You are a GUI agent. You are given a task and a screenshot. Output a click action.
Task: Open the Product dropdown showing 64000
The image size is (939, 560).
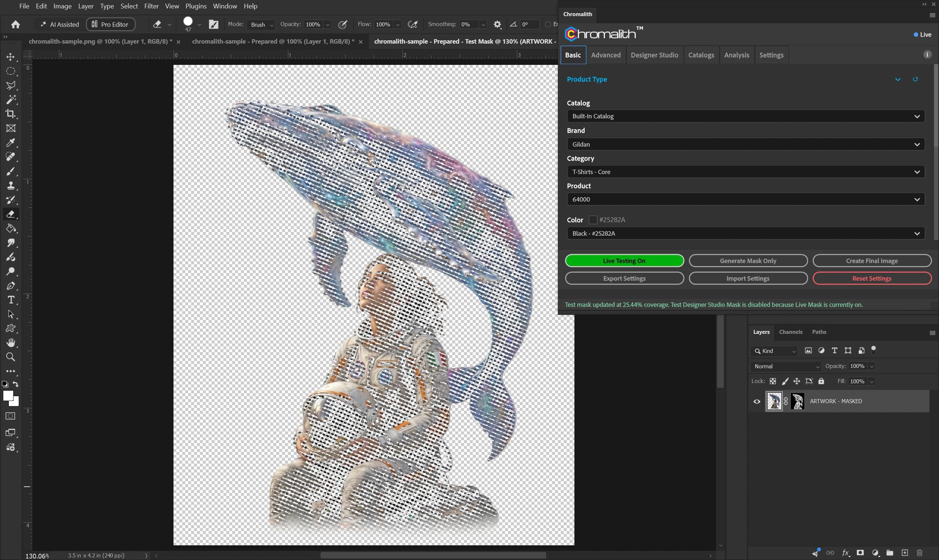[x=746, y=199]
